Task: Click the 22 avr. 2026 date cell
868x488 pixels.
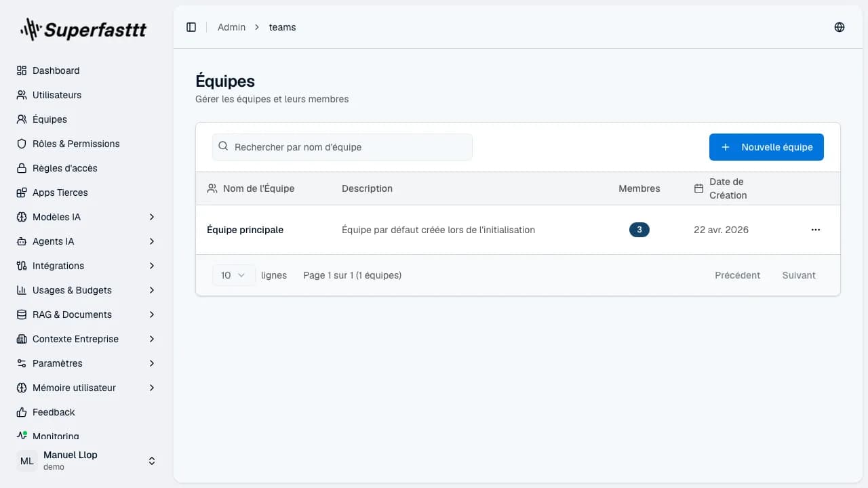Action: (x=721, y=230)
